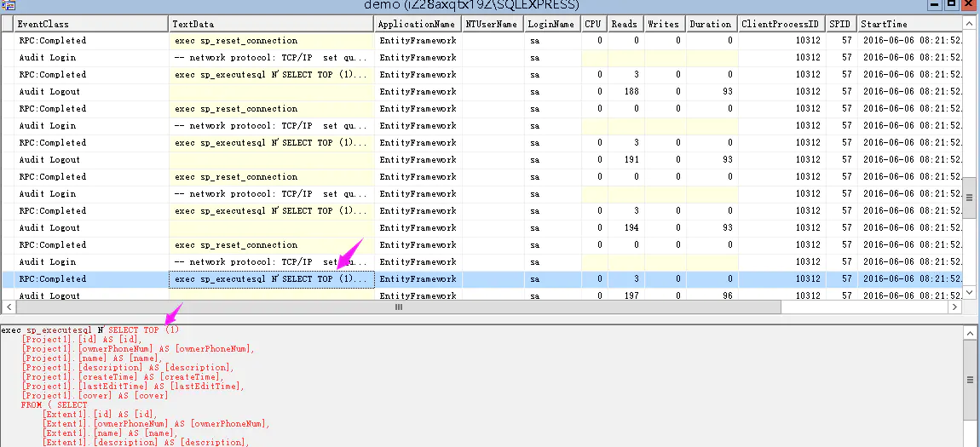Click the SQL text pane's vertical scrollbar
The height and width of the screenshot is (447, 980).
pos(971,386)
